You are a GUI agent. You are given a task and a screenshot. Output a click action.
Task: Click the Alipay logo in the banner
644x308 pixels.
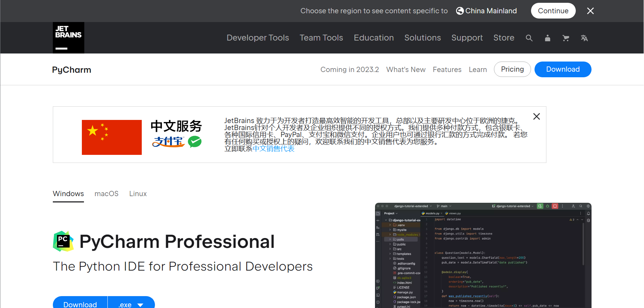tap(169, 142)
